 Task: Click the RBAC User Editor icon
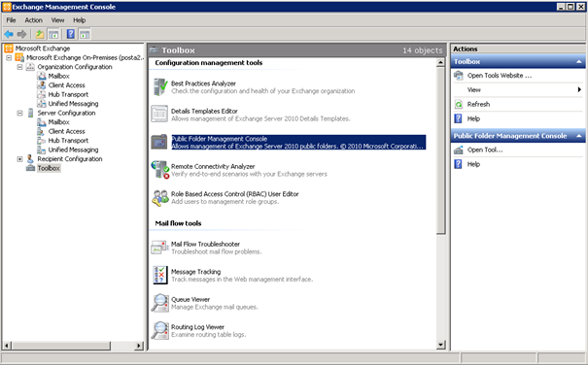(160, 197)
